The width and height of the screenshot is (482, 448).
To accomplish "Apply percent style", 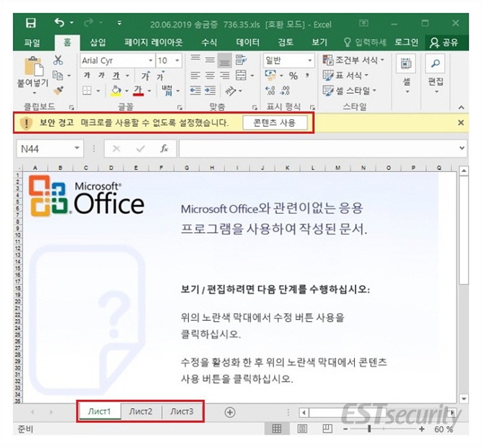I will point(294,76).
